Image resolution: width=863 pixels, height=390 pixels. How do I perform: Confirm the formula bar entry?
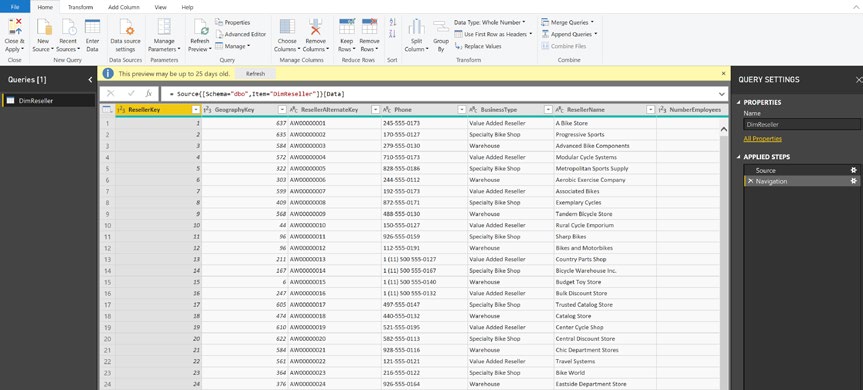(131, 94)
